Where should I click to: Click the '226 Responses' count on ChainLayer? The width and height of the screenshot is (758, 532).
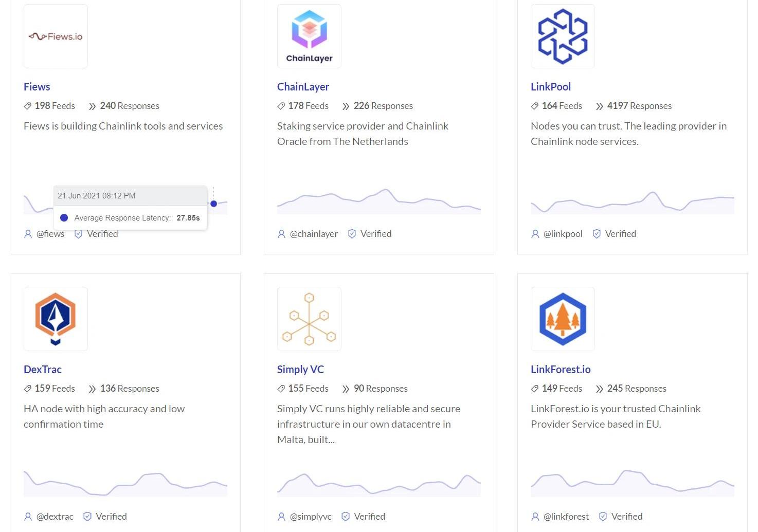coord(384,106)
